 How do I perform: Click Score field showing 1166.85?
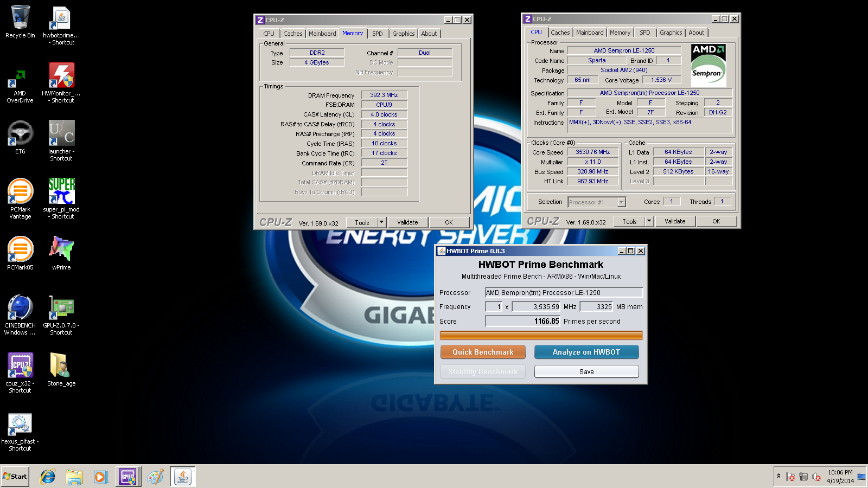click(x=523, y=321)
